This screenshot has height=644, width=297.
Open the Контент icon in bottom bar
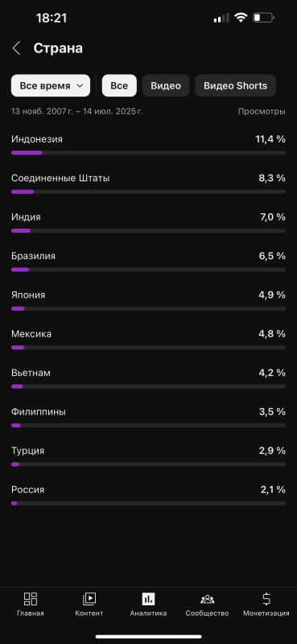pos(89,599)
